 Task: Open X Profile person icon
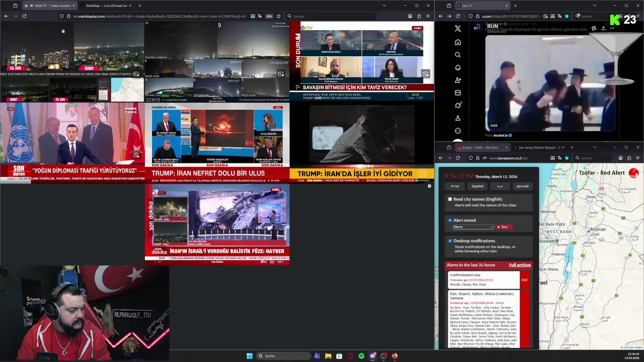(458, 118)
